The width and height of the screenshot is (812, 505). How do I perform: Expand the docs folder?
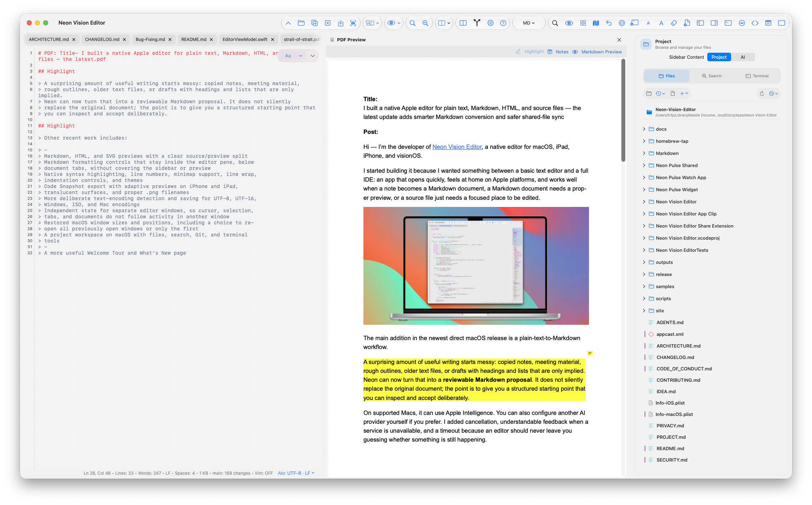point(644,129)
